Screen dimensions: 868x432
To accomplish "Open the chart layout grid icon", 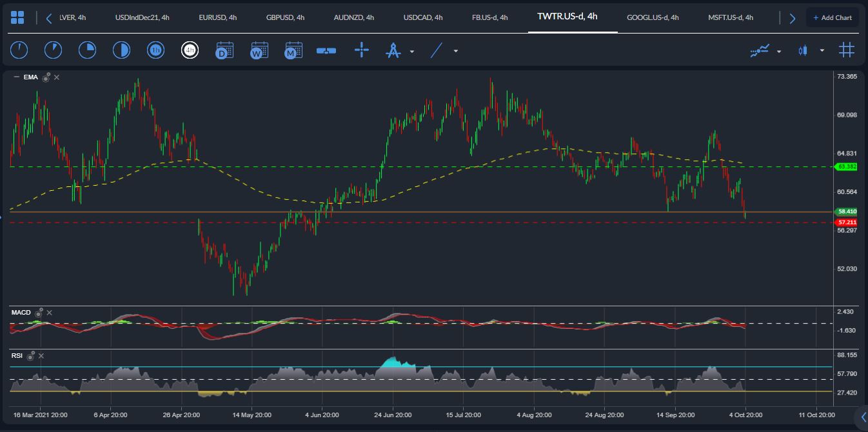I will coord(18,17).
